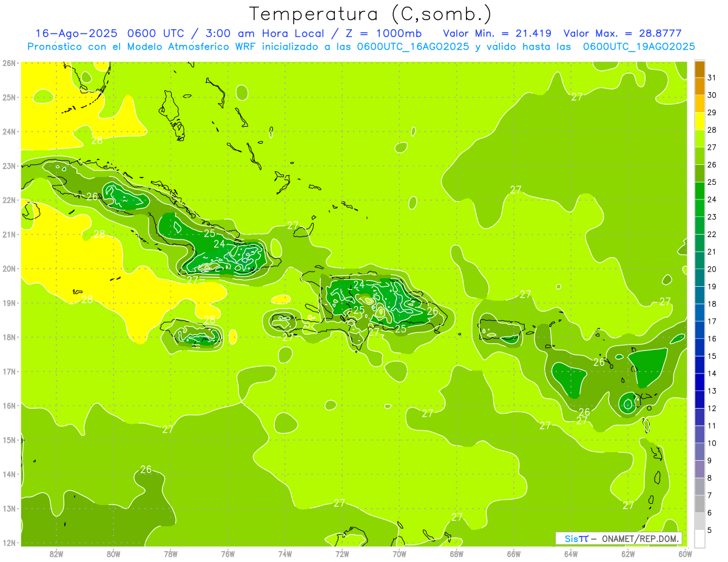Click the green legend swatch between 23 and 24
Image resolution: width=728 pixels, height=562 pixels.
coord(700,209)
